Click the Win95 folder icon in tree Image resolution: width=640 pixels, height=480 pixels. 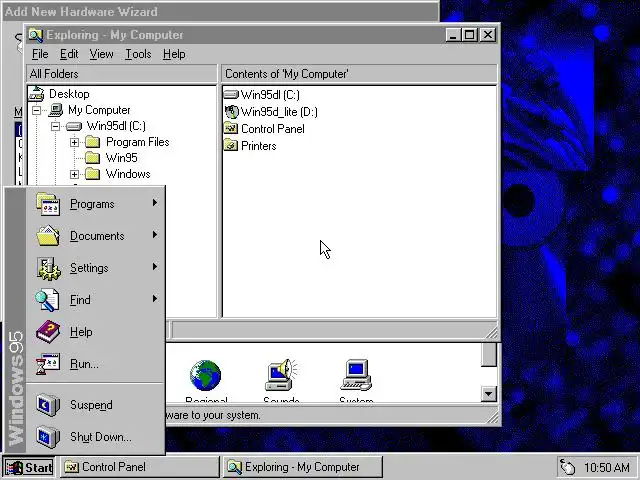point(93,158)
